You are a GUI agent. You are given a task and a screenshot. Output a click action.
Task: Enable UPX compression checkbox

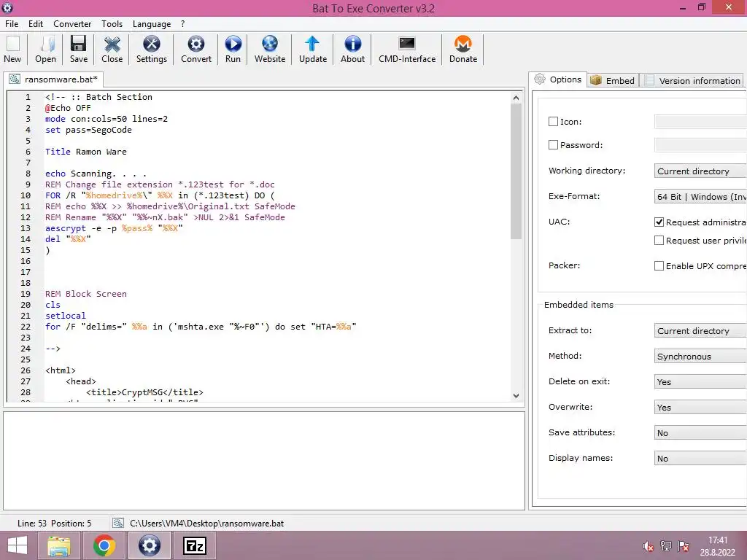(659, 265)
